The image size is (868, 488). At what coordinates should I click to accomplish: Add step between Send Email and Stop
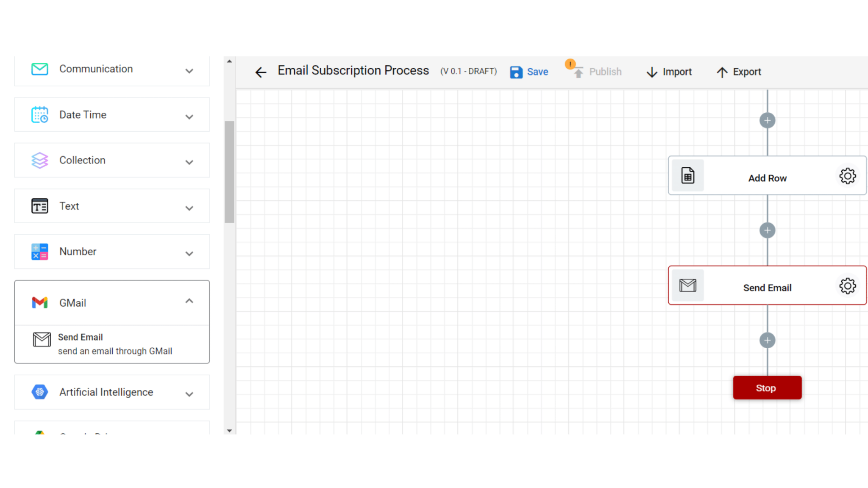tap(768, 341)
